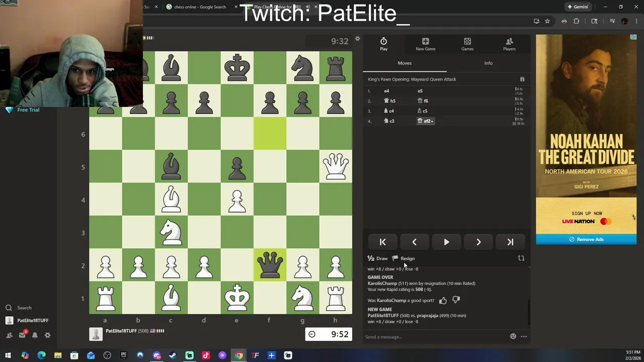Screen dimensions: 644x362
Task: Play through the moves automatically
Action: pos(446,242)
